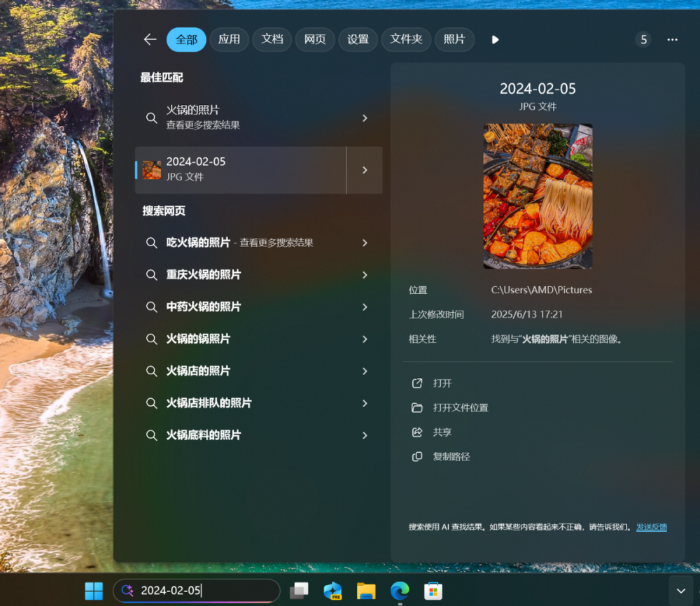Image resolution: width=700 pixels, height=606 pixels.
Task: Click the 共享 share icon
Action: 442,432
